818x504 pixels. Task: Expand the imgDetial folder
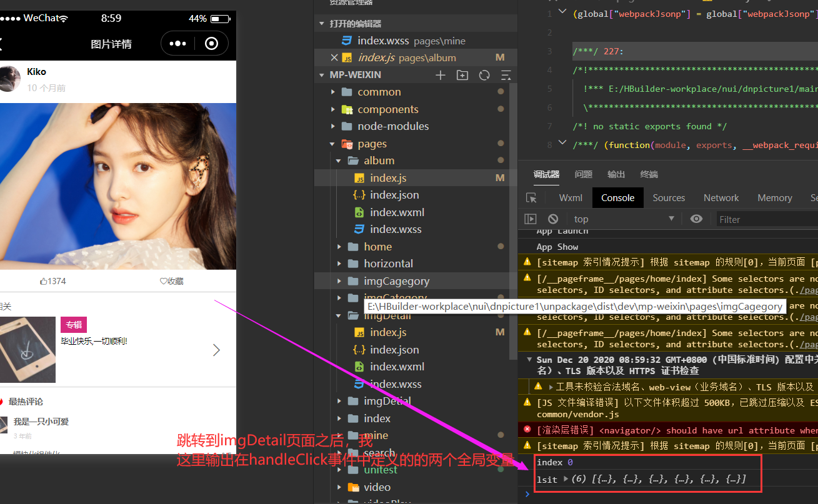339,401
